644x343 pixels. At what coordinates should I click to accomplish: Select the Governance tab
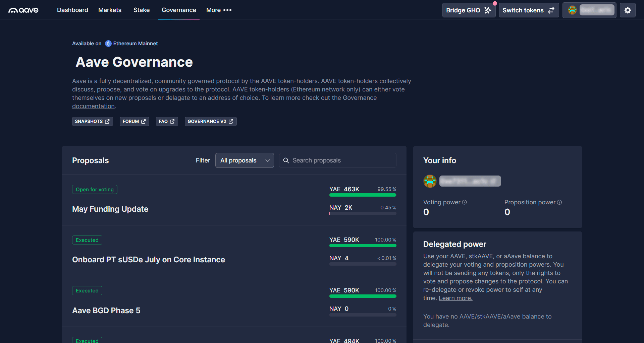(x=179, y=10)
